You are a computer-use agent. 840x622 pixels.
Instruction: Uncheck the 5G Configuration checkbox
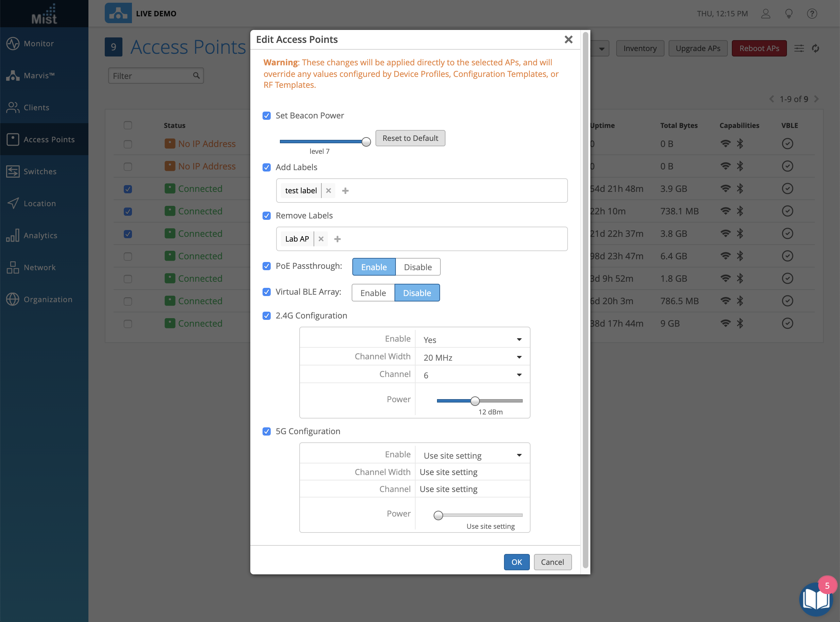[x=266, y=431]
